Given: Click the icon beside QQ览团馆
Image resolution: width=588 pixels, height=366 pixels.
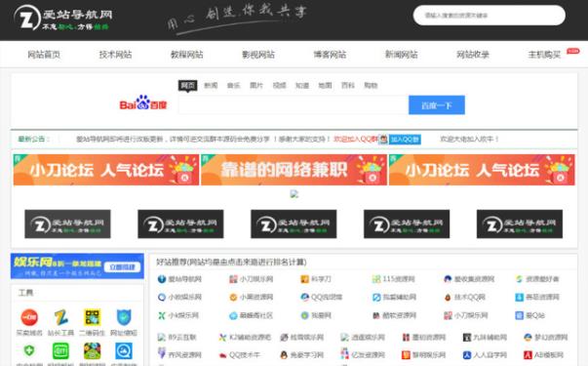Looking at the screenshot, I should point(304,298).
